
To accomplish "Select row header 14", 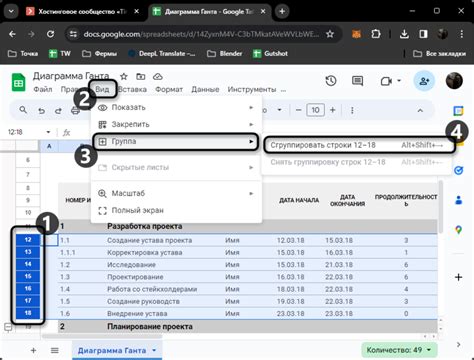I will (28, 264).
